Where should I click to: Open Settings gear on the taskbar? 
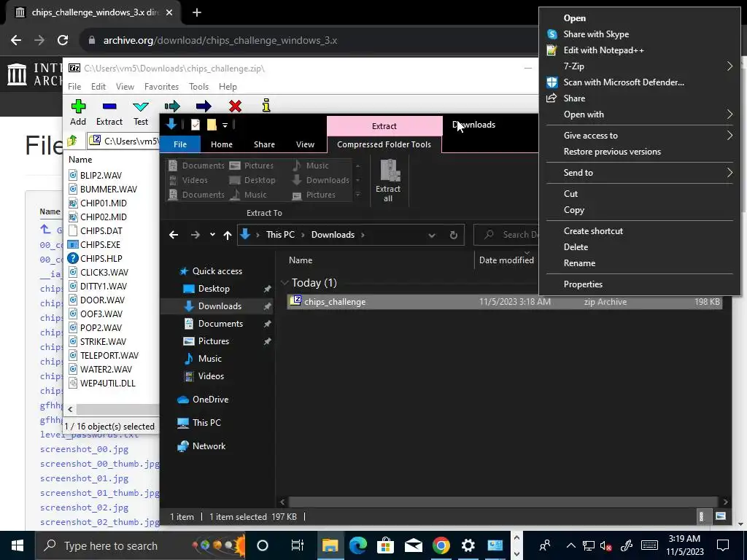468,545
